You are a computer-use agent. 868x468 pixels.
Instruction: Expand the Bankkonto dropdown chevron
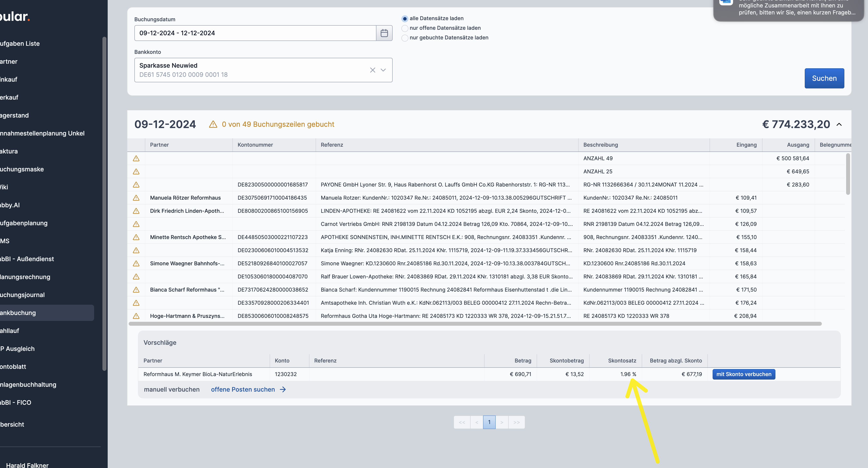tap(383, 70)
